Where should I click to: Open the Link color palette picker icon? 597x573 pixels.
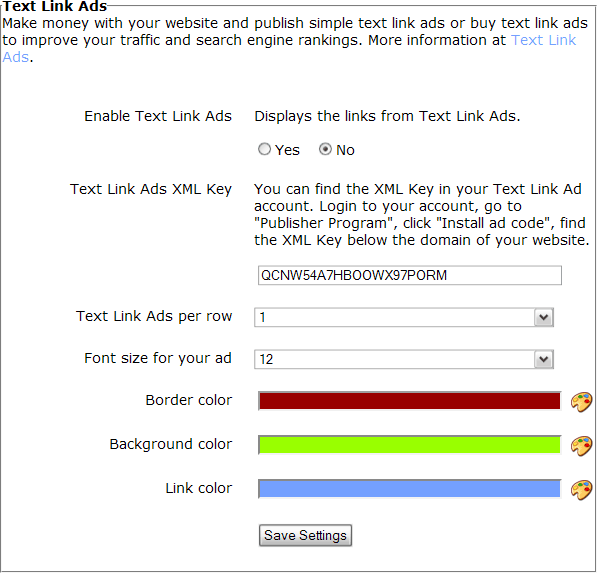(581, 490)
